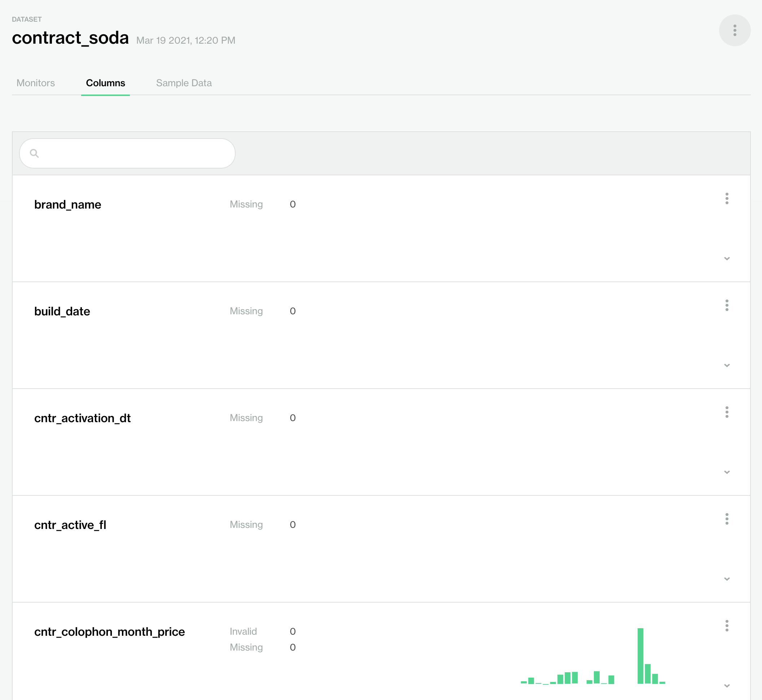Screen dimensions: 762x700
Task: Switch to the Monitors tab
Action: click(x=36, y=83)
